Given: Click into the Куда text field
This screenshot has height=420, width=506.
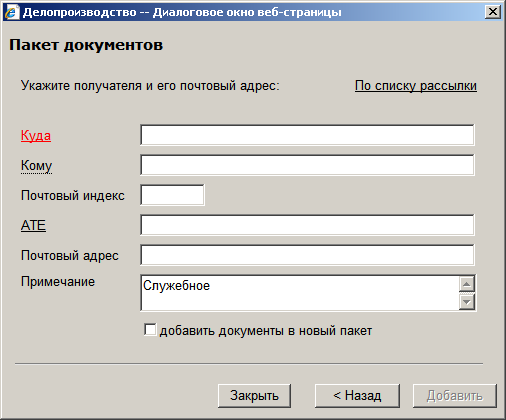Looking at the screenshot, I should click(307, 135).
